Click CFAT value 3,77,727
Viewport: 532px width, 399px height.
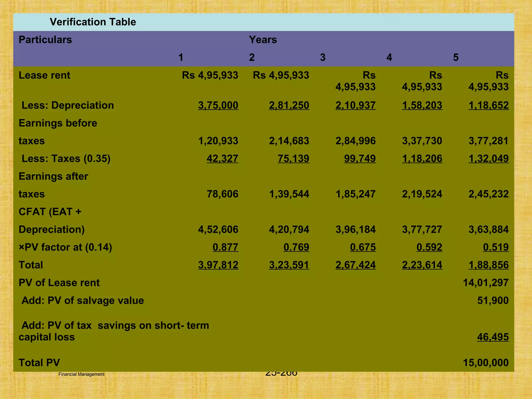click(422, 229)
